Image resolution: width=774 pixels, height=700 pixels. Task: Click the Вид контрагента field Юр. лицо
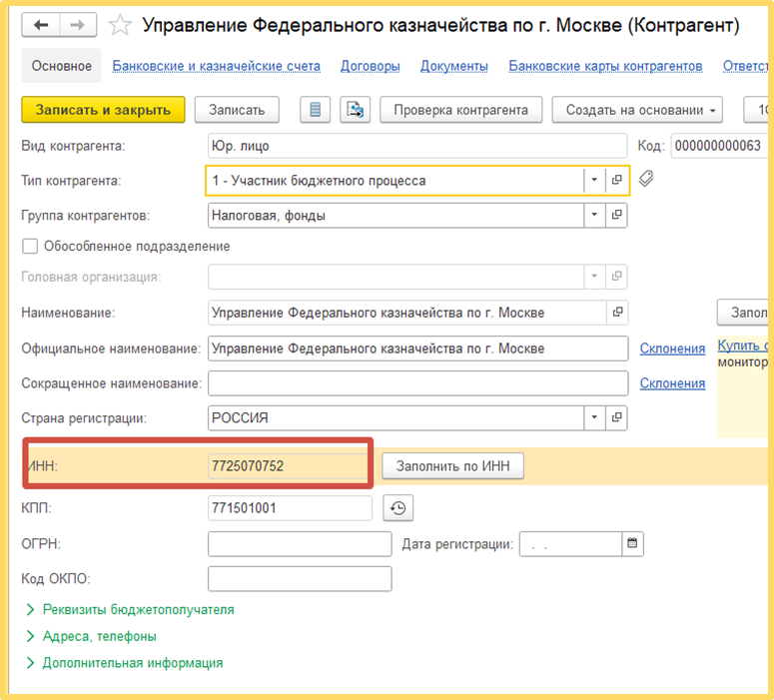point(417,146)
